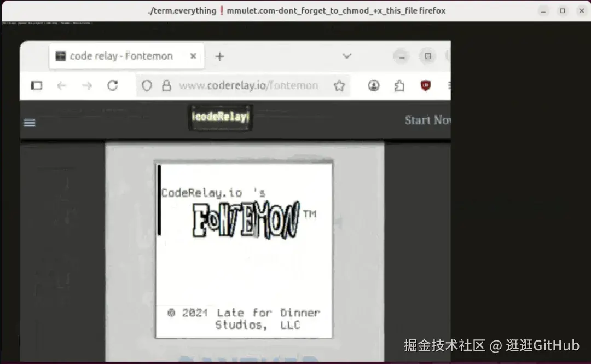
Task: Select the 'code relay - Fontemon' tab
Action: (120, 55)
